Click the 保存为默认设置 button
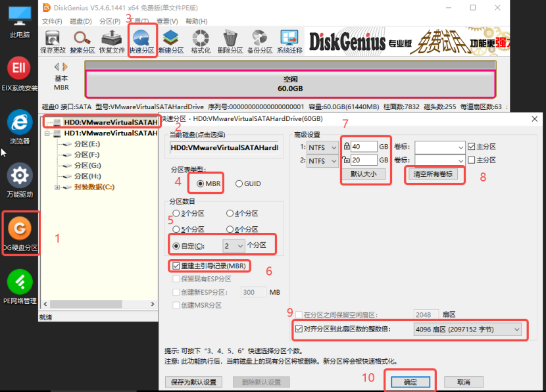The width and height of the screenshot is (546, 392). tap(193, 382)
